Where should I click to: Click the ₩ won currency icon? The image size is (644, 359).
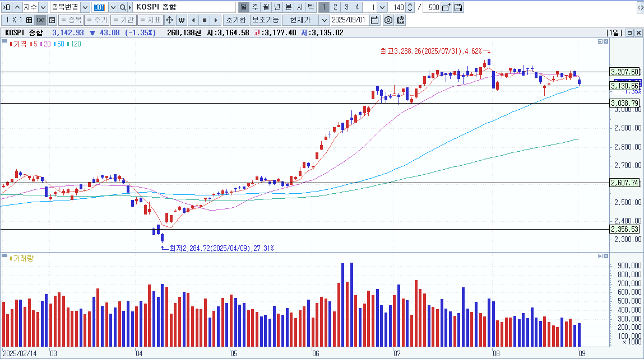click(182, 20)
